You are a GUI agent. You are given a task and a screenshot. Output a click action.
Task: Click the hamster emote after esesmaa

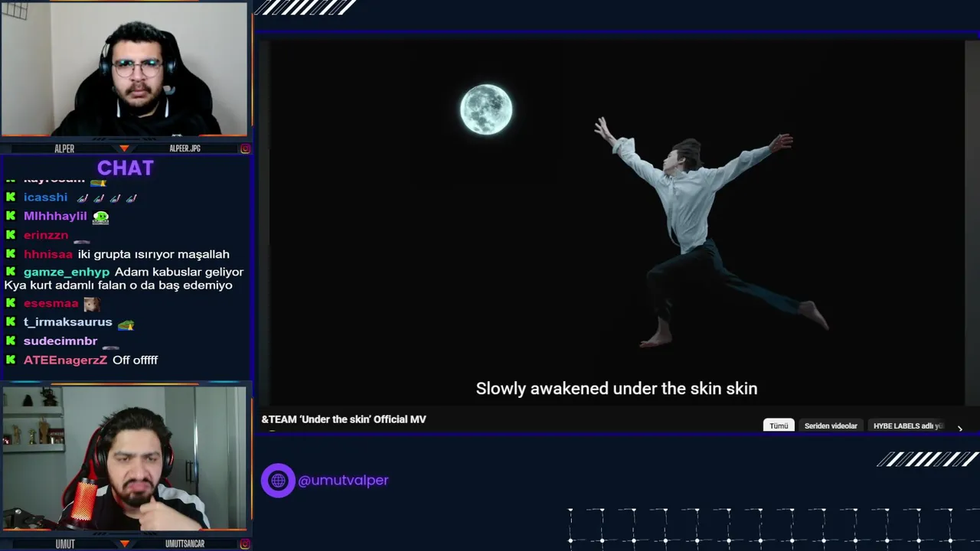click(91, 304)
